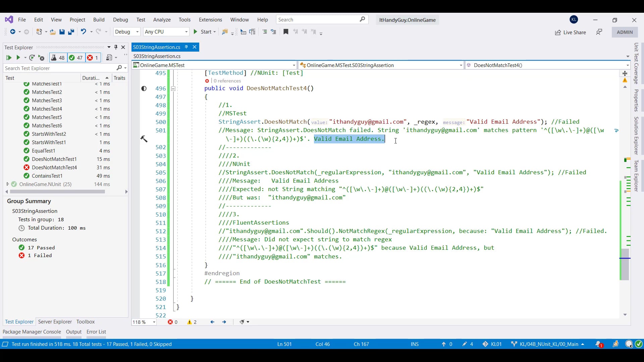This screenshot has height=362, width=644.
Task: Toggle failed tests filter showing 1
Action: pos(93,58)
